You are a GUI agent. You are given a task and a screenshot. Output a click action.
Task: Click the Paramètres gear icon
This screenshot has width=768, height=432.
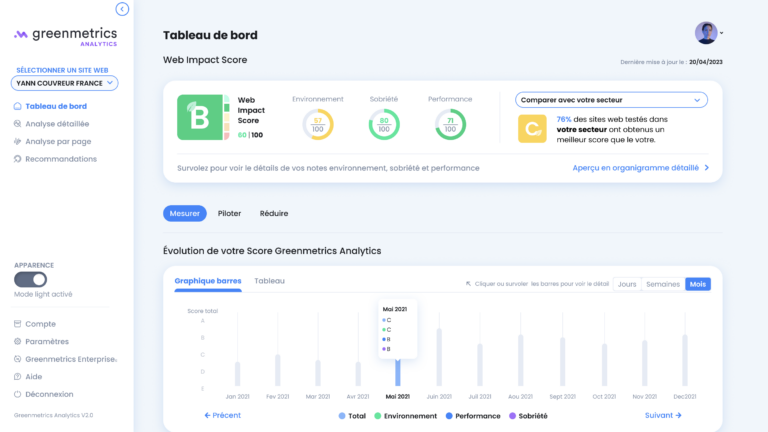(18, 341)
